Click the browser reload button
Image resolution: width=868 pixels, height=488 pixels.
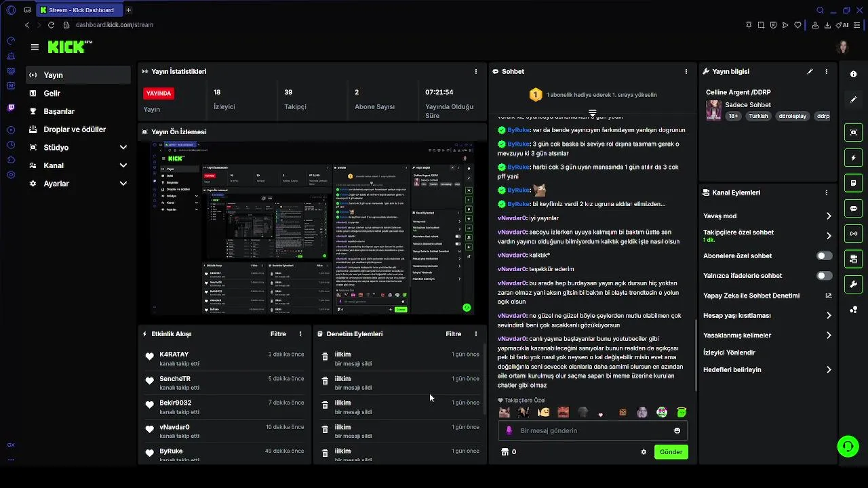(x=51, y=25)
